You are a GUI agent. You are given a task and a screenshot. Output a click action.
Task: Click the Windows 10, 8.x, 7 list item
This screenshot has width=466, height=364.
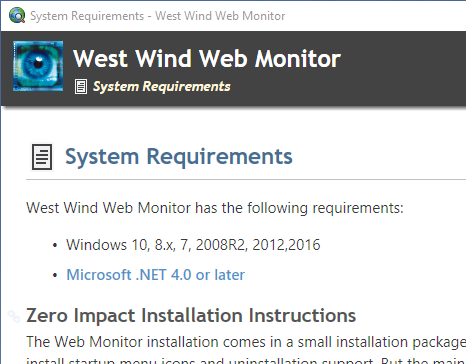(193, 245)
